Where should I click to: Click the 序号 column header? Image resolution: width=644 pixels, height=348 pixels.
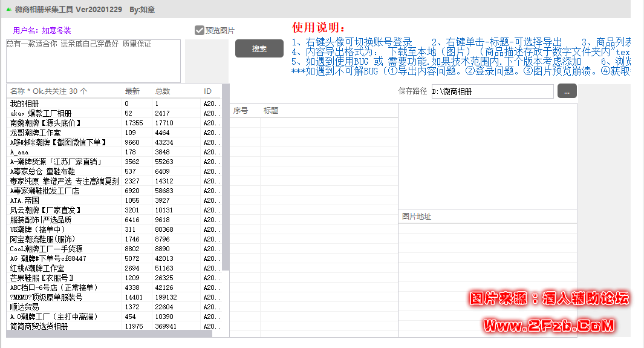click(x=241, y=111)
